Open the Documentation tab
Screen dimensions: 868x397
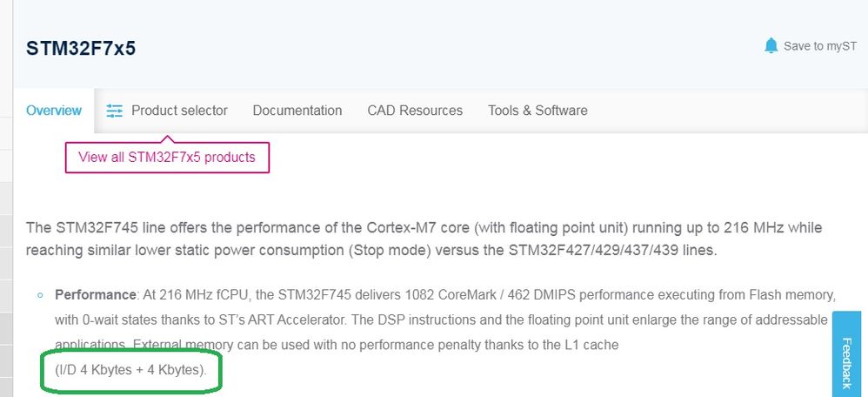[x=297, y=111]
